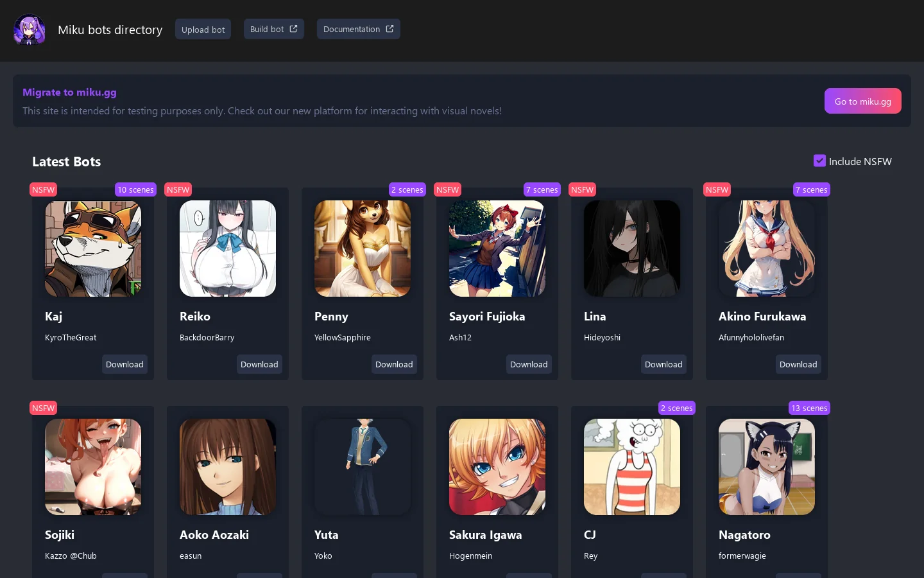Click author name Afunnyhololivefan

point(751,337)
